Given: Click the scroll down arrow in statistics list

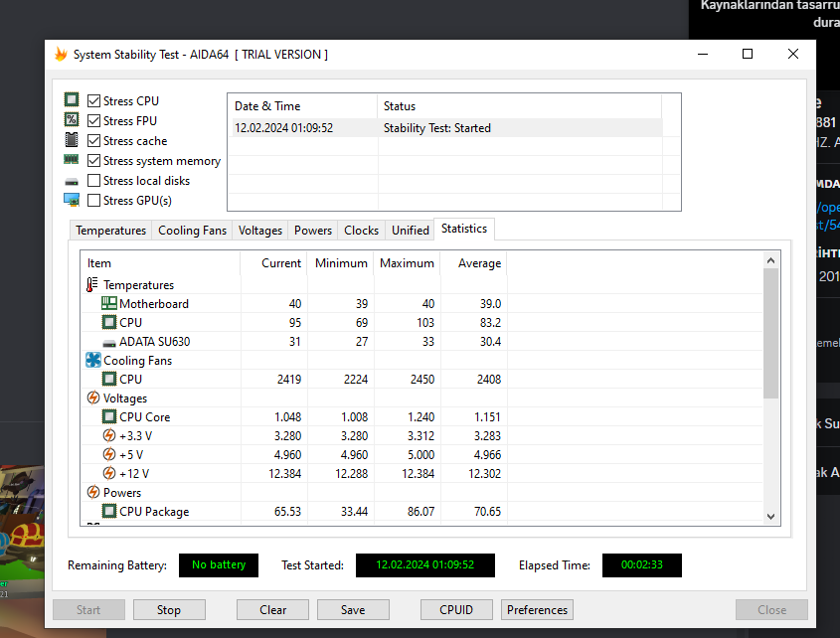Looking at the screenshot, I should (x=770, y=517).
